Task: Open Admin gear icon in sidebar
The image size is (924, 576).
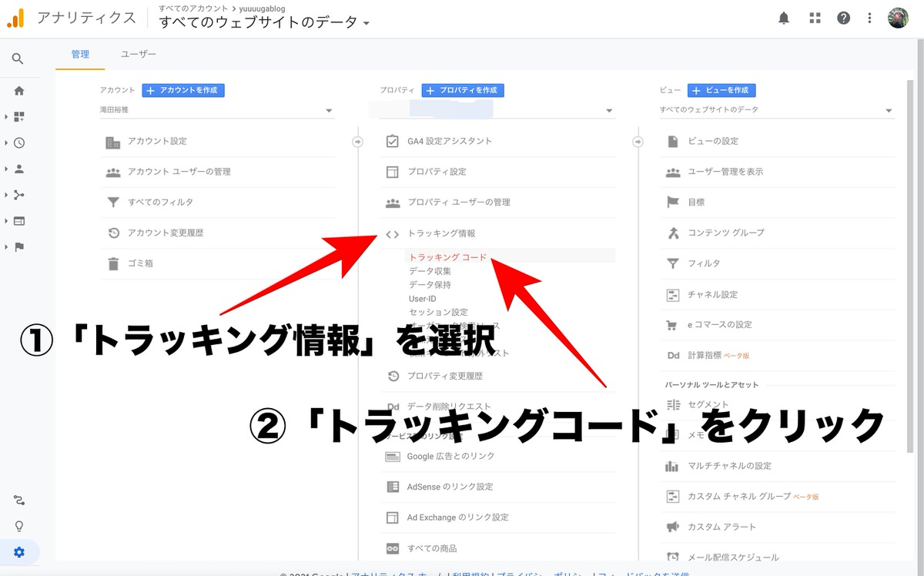Action: pos(19,552)
